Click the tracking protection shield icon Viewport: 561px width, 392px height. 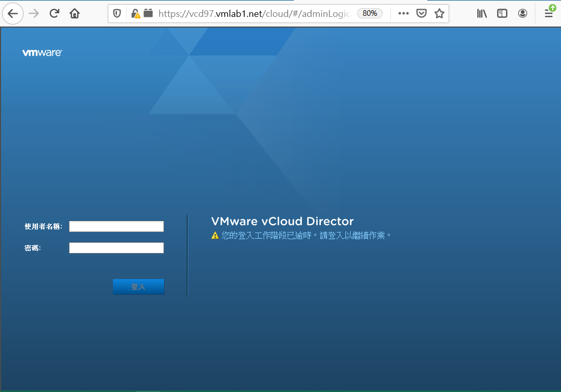[x=118, y=13]
